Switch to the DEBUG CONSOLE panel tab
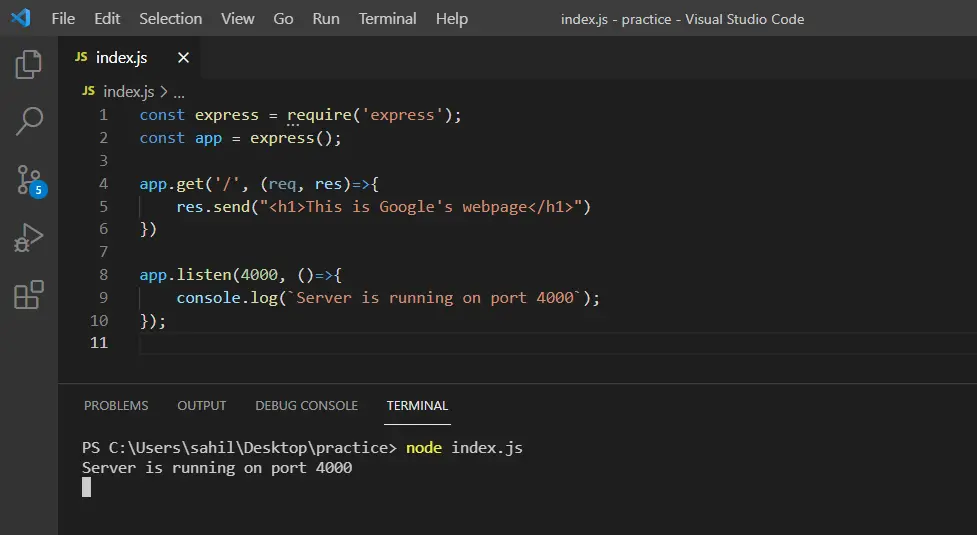977x535 pixels. (x=307, y=405)
